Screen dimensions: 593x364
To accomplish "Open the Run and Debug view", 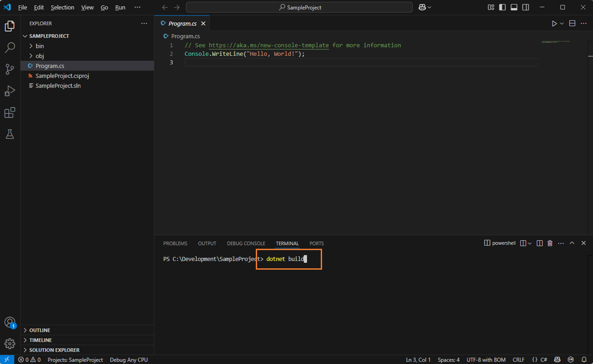I will point(10,91).
